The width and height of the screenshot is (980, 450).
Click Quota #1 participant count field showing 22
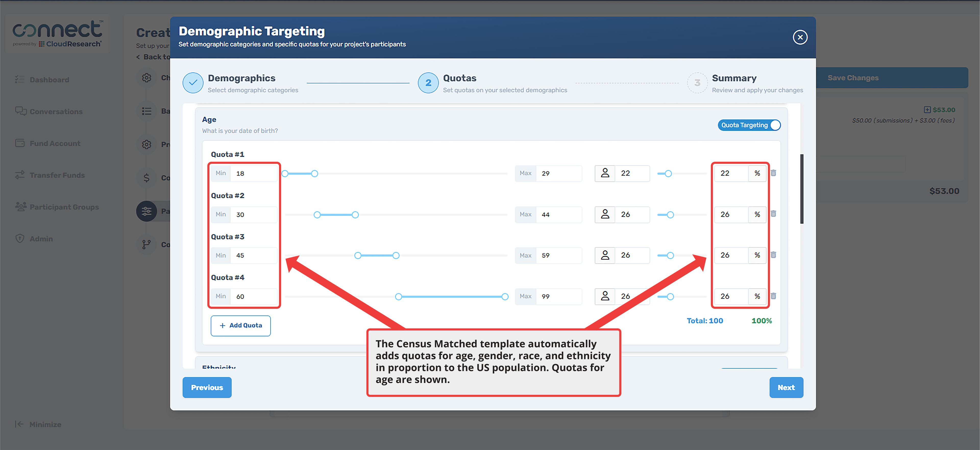632,173
